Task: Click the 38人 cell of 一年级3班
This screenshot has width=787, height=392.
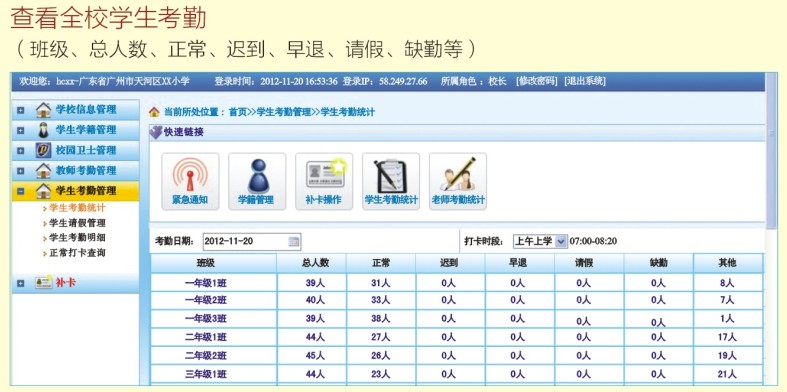Action: pos(380,319)
